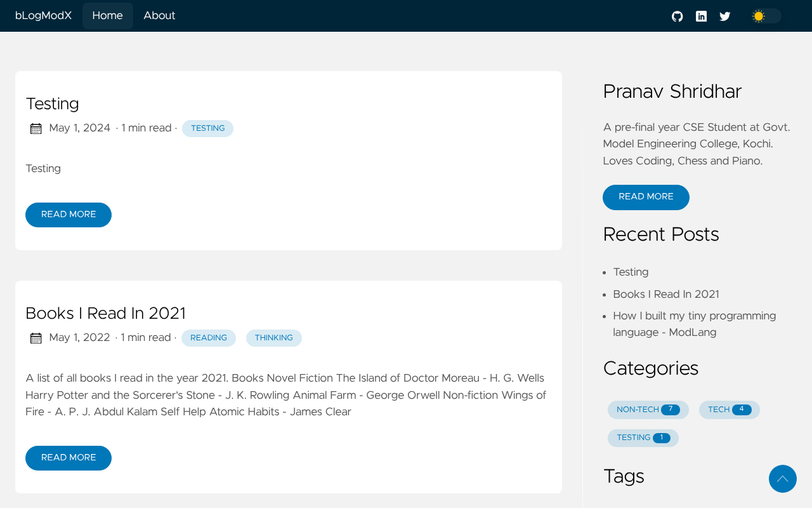Click the scroll-to-top arrow button

pyautogui.click(x=783, y=479)
